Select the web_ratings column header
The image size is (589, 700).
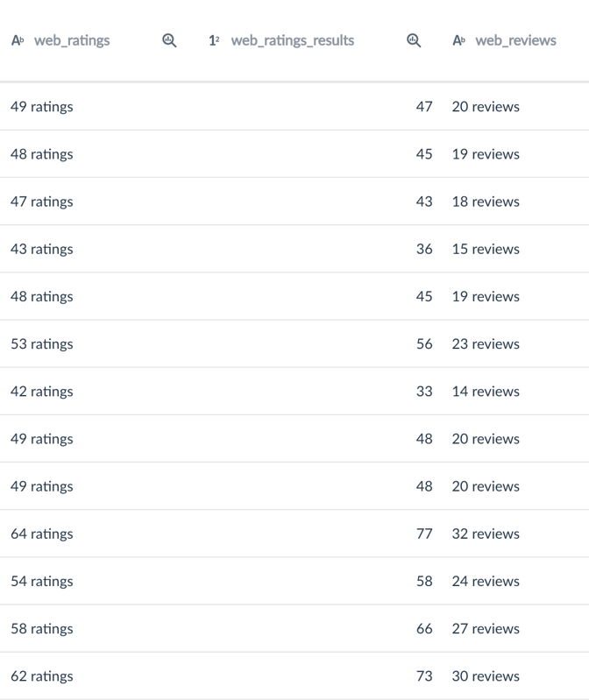tap(72, 40)
